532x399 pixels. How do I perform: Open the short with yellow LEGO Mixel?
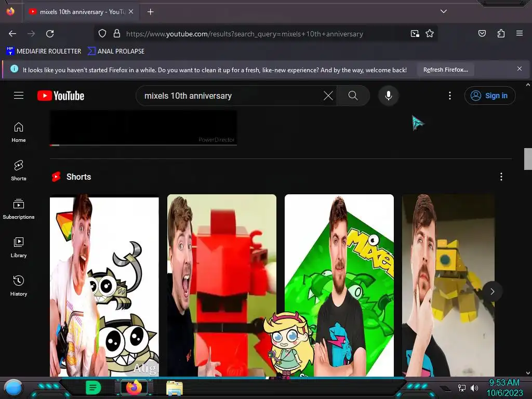(448, 286)
